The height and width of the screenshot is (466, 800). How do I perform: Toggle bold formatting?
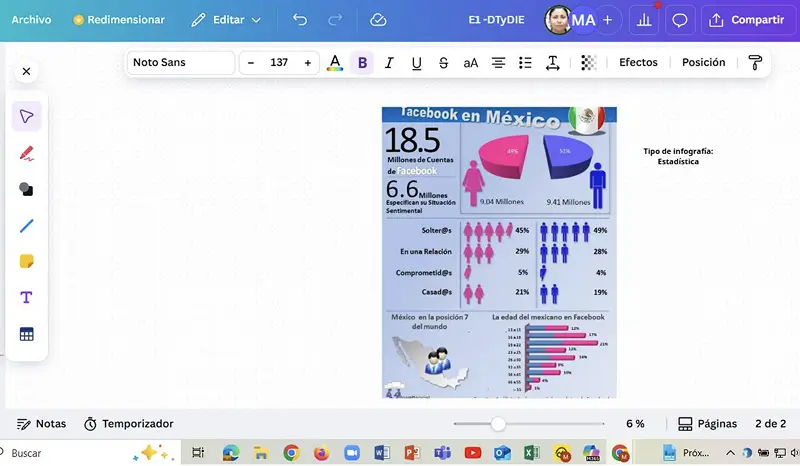pyautogui.click(x=362, y=62)
